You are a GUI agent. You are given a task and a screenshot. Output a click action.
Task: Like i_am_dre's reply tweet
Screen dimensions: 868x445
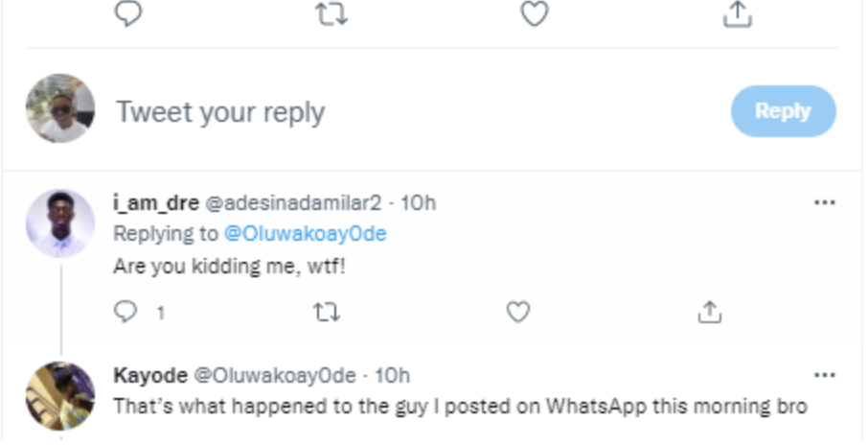(x=518, y=312)
